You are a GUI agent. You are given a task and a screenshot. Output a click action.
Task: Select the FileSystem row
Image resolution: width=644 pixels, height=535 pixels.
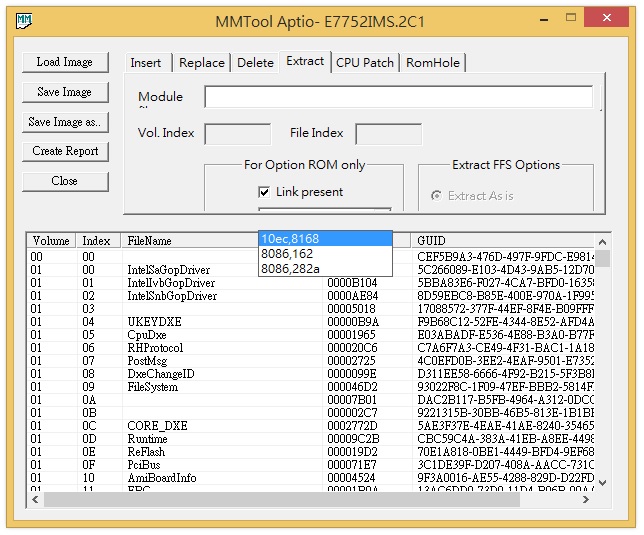click(310, 387)
